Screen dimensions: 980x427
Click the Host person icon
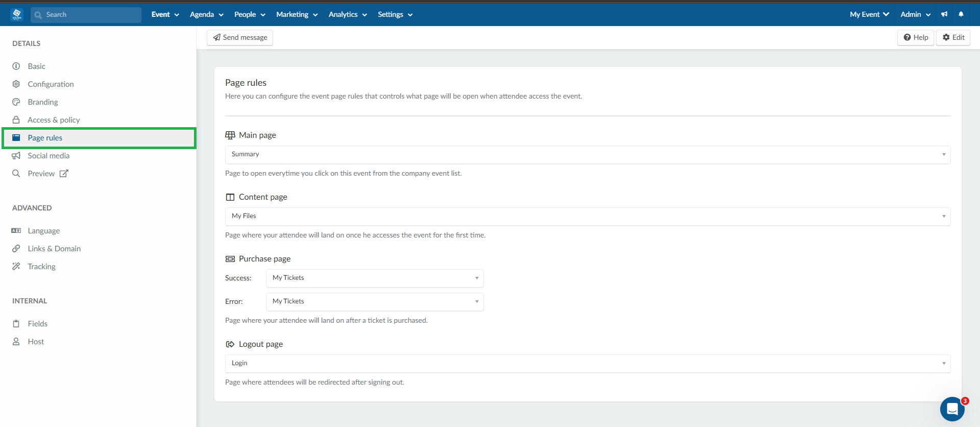[x=16, y=341]
